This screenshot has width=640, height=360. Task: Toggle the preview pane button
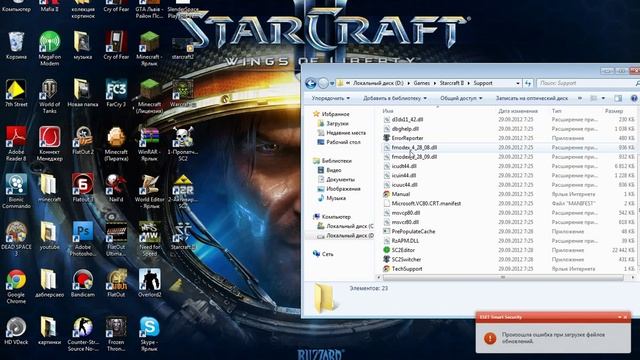tap(618, 98)
